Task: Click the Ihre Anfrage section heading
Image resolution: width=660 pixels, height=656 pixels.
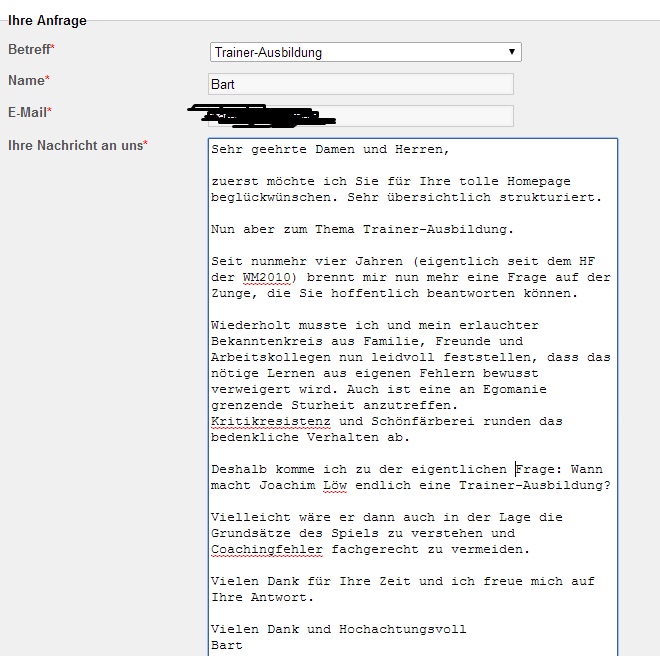Action: tap(47, 20)
